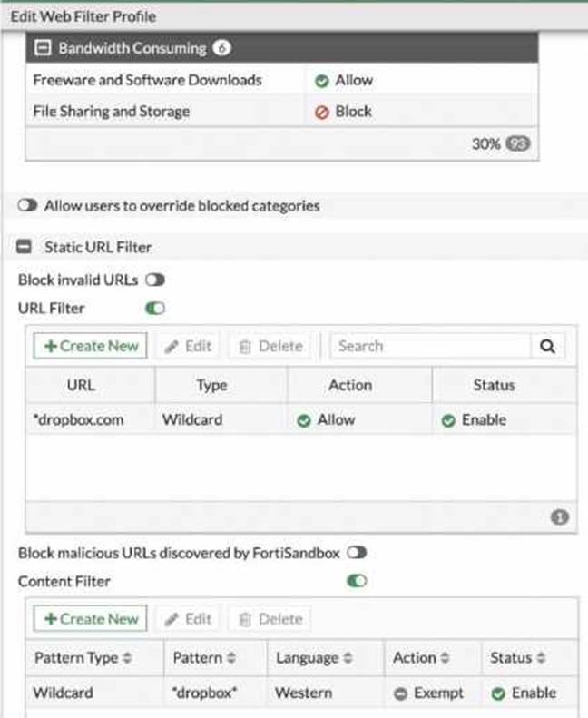Screen dimensions: 588x718
Task: Turn on Block malicious URLs discovered by FortiSandbox
Action: (x=357, y=552)
